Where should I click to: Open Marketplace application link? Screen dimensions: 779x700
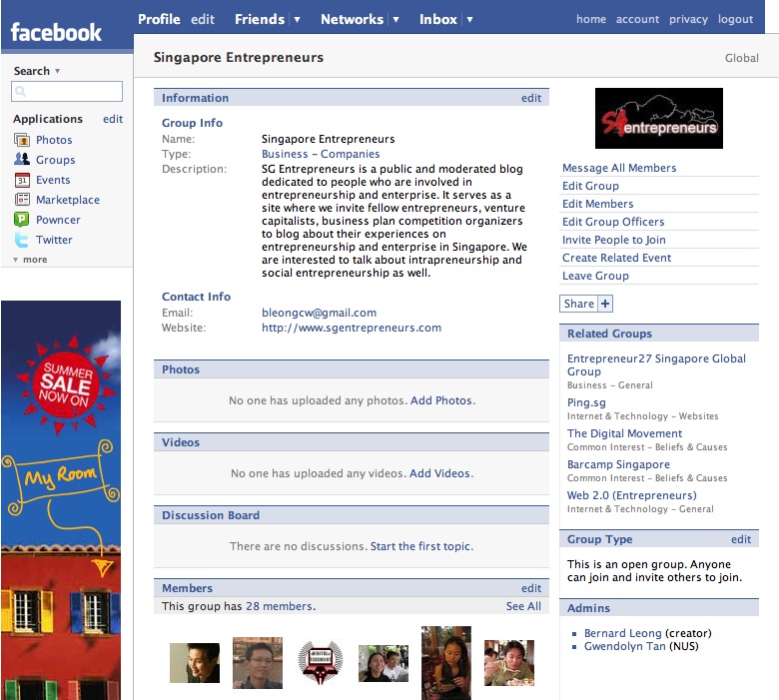[68, 200]
